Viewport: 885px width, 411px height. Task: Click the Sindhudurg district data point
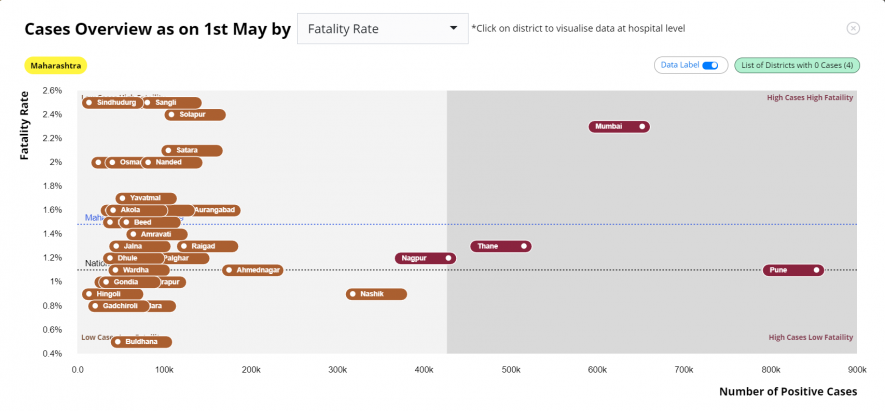pyautogui.click(x=89, y=102)
